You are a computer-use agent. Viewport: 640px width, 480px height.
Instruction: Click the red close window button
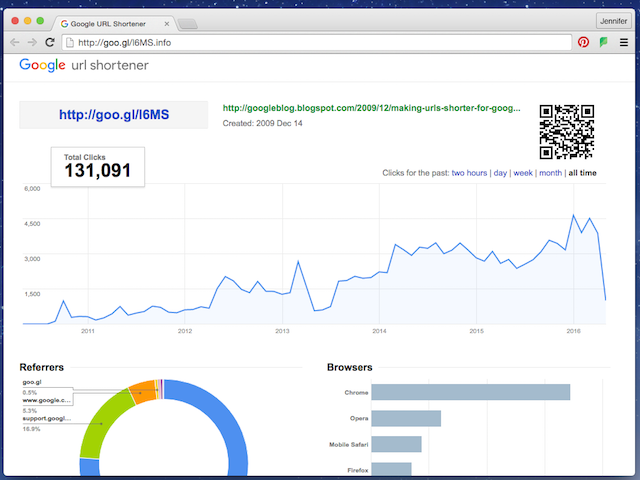click(x=15, y=21)
